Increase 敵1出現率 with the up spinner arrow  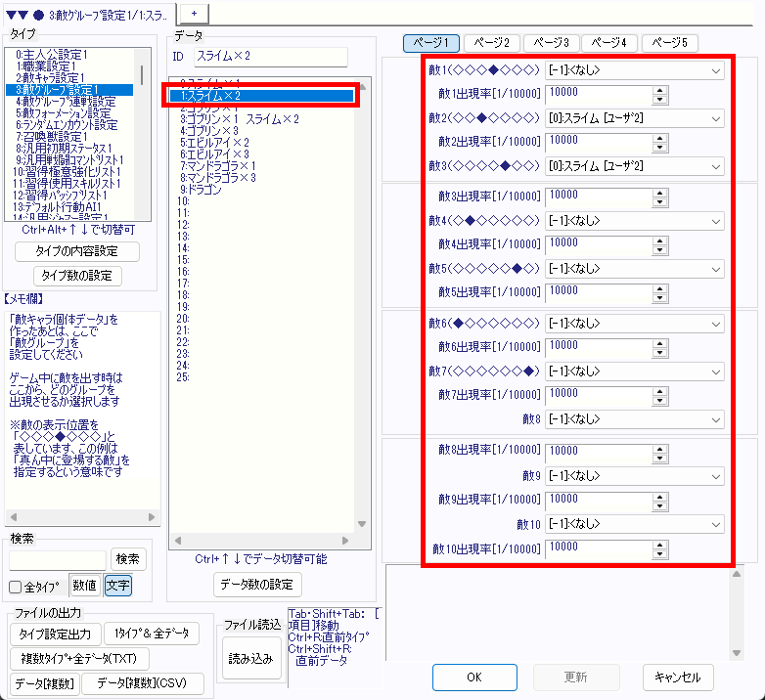tap(660, 90)
